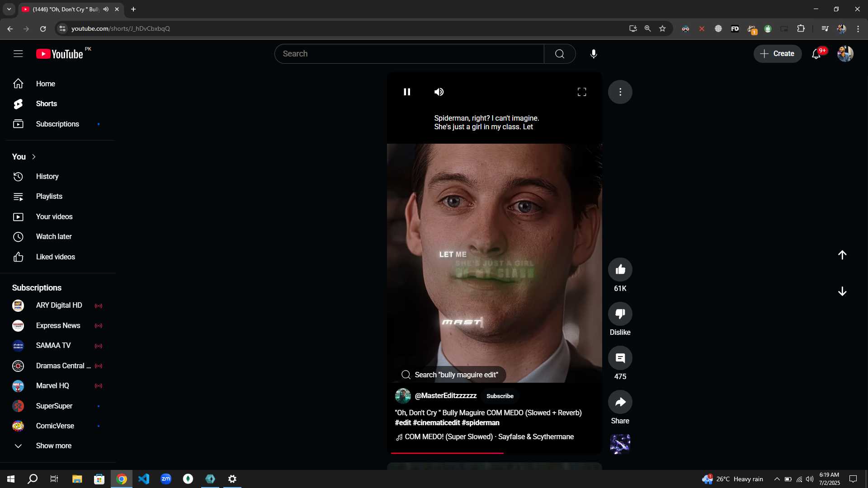The image size is (868, 488).
Task: Open the Create button
Action: click(777, 54)
